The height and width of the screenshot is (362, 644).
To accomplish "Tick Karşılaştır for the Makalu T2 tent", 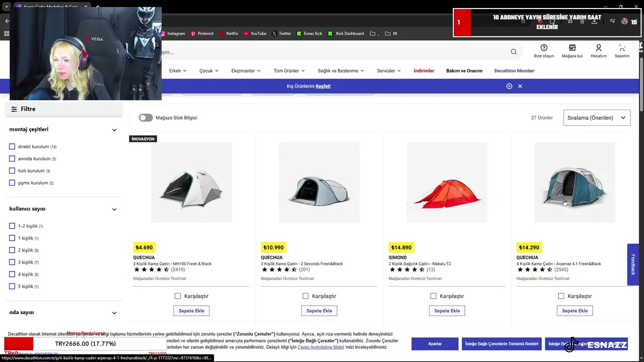I will pyautogui.click(x=433, y=296).
